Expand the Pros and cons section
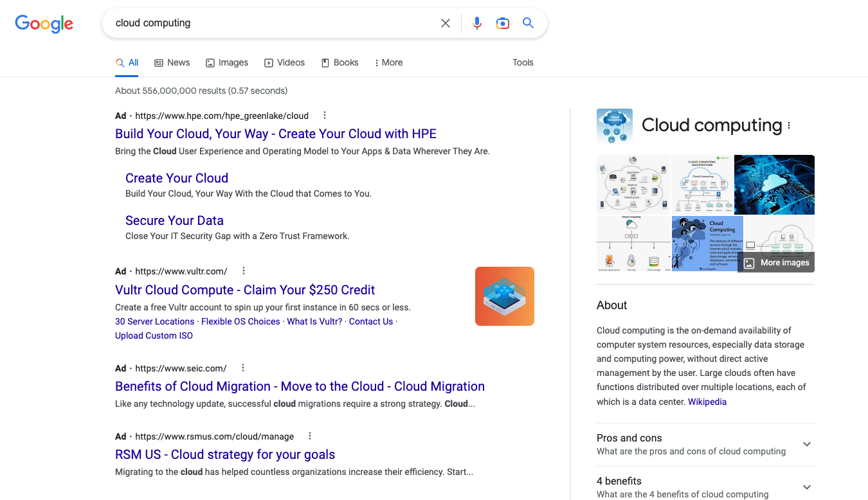 click(x=806, y=444)
